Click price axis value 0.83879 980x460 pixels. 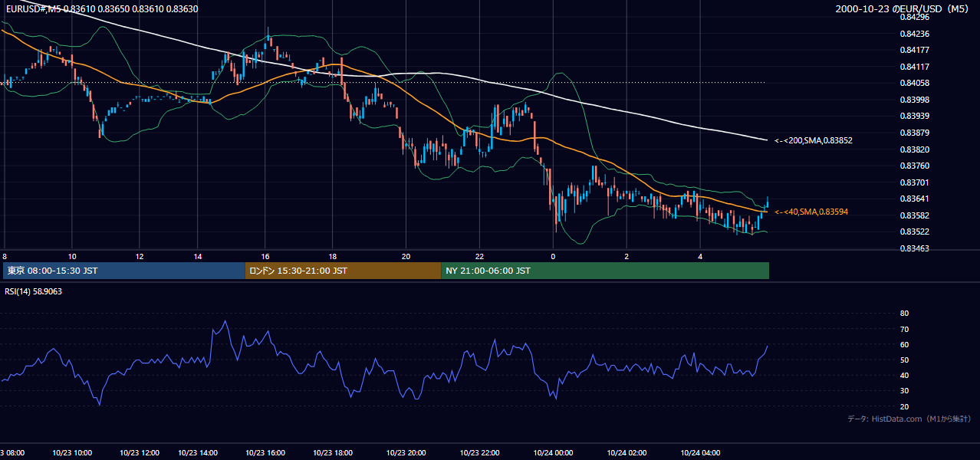(x=914, y=133)
